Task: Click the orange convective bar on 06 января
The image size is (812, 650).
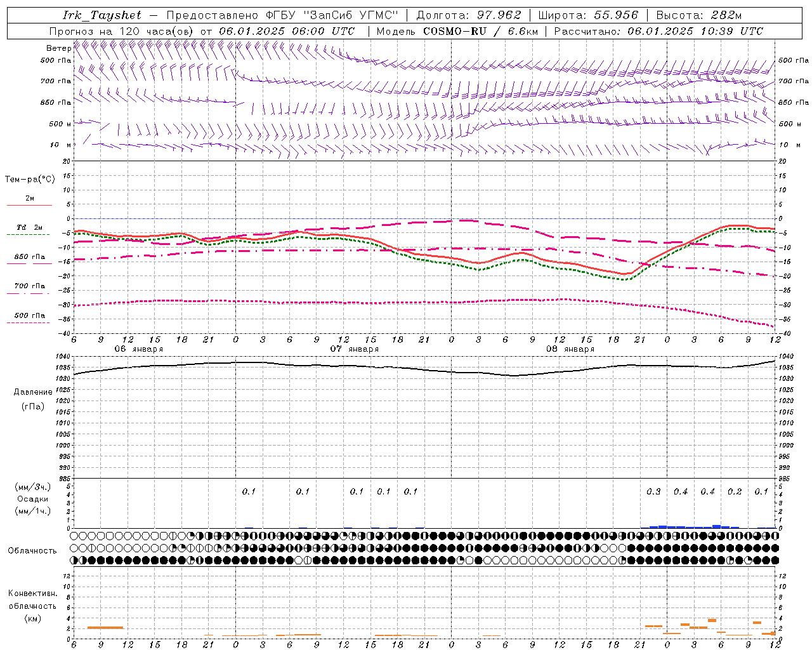Action: click(x=105, y=628)
